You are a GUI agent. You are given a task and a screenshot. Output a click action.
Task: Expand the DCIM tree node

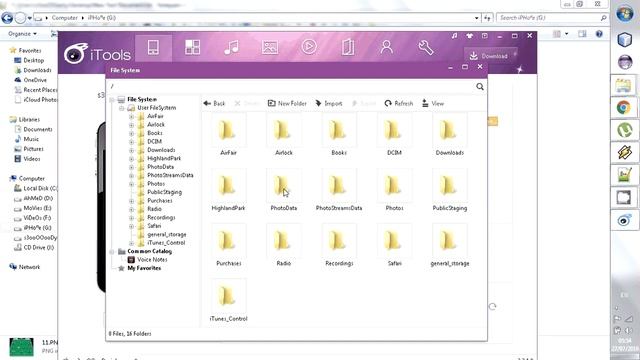click(x=131, y=142)
